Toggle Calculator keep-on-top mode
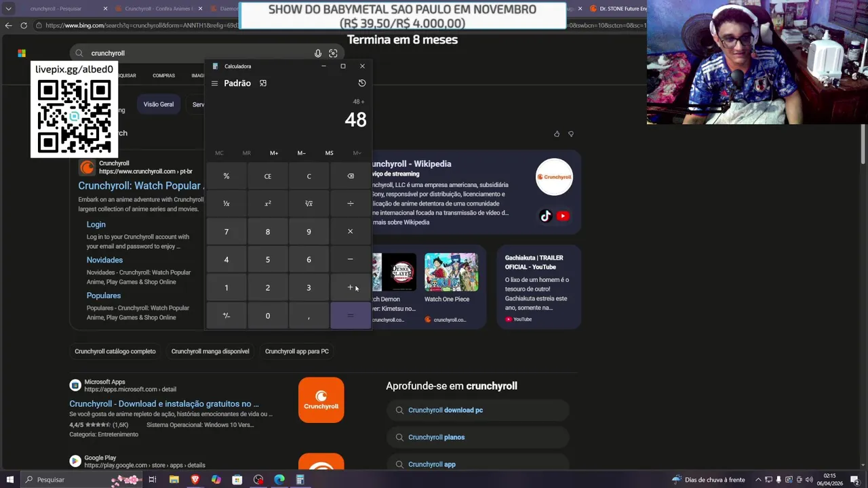This screenshot has width=868, height=488. (x=263, y=83)
